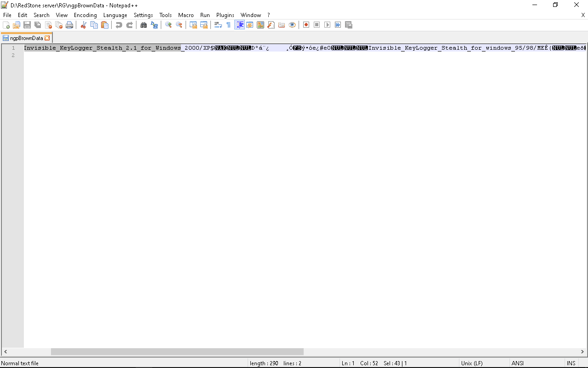Toggle the indent guide toolbar button

click(239, 25)
